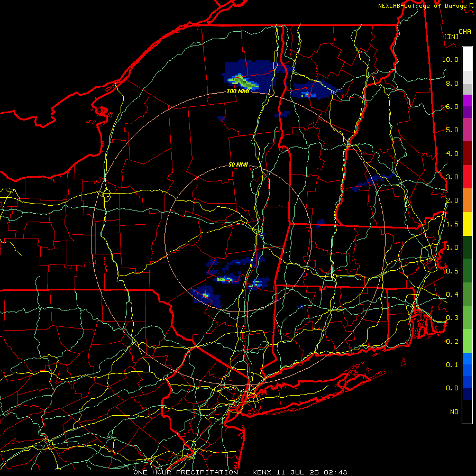Screen dimensions: 476x476
Task: Click the 0.5 legend value
Action: pos(452,271)
